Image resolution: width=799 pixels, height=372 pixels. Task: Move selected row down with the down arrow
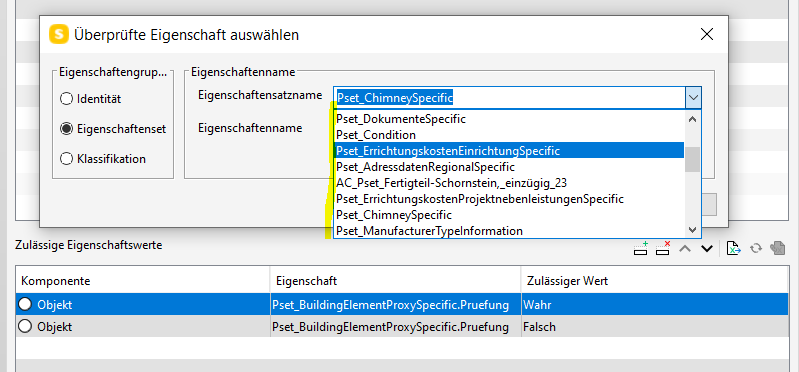click(707, 249)
